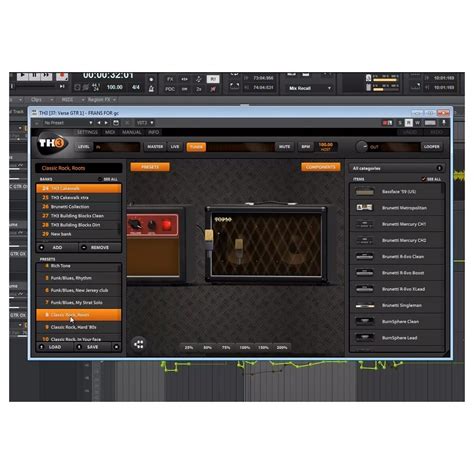Click the plus icon on the ADD bank button
The width and height of the screenshot is (474, 474).
click(x=41, y=248)
